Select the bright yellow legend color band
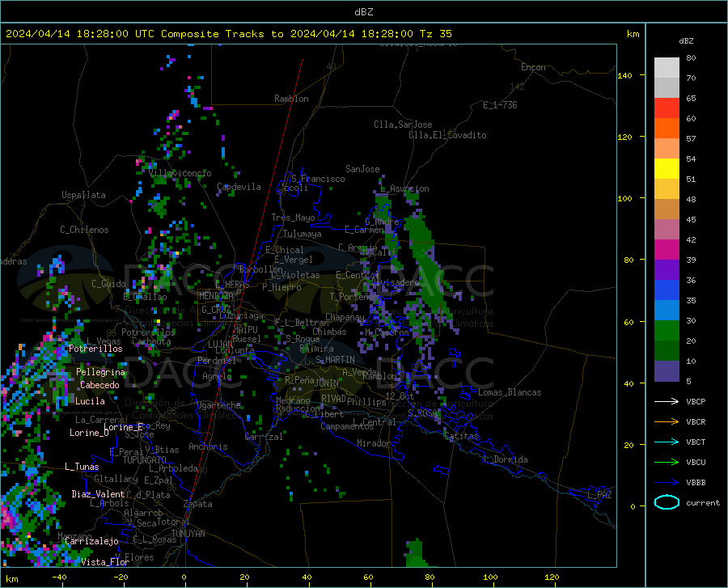The image size is (728, 588). (x=667, y=169)
